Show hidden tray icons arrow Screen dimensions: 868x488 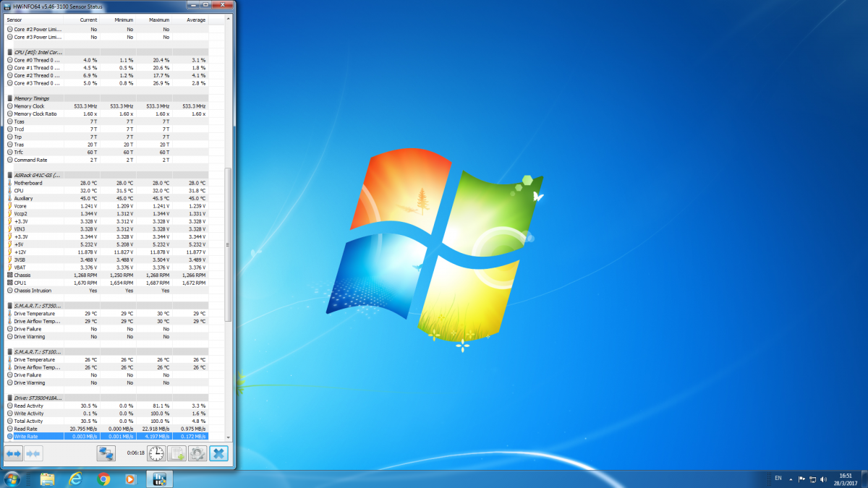click(791, 479)
